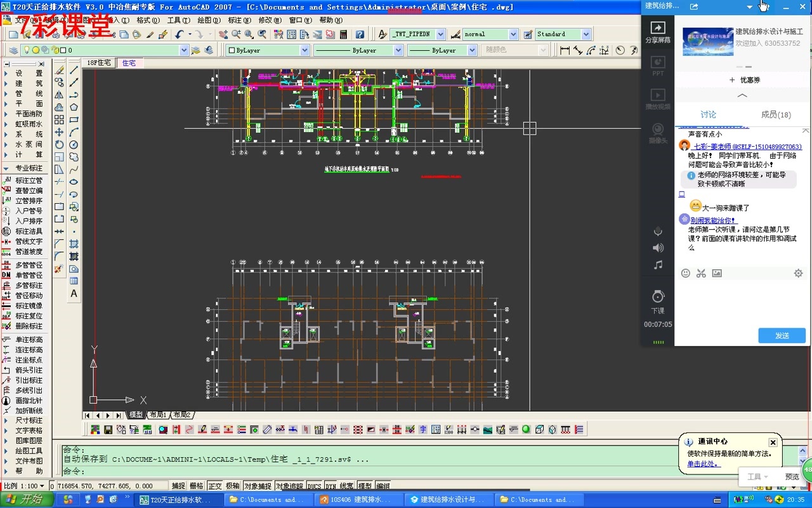This screenshot has height=508, width=812.
Task: Collapse the 专业标注 menu group
Action: point(23,168)
